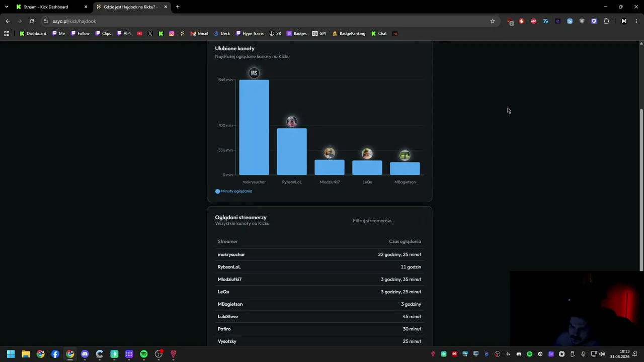
Task: Open Discord from the taskbar
Action: pyautogui.click(x=85, y=354)
